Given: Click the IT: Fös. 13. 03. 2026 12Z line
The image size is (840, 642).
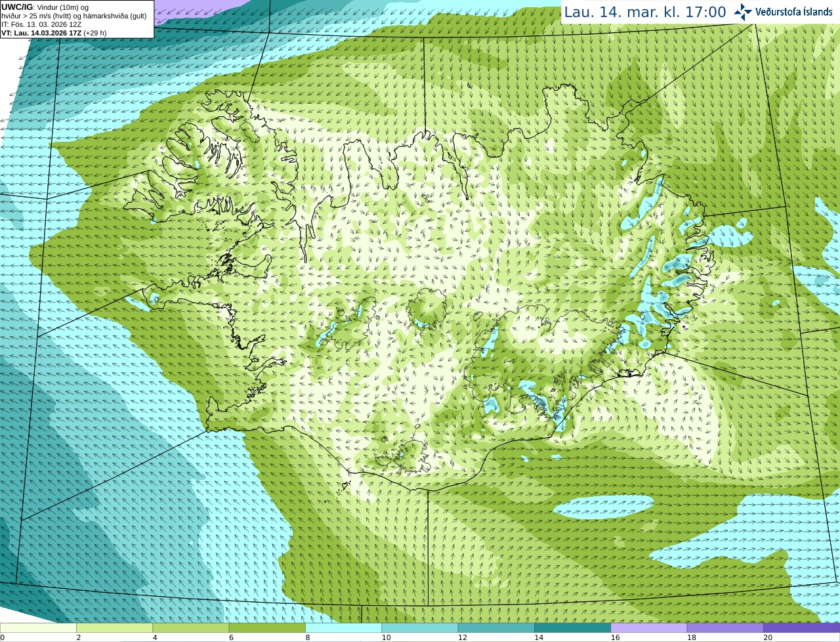Looking at the screenshot, I should [x=41, y=24].
